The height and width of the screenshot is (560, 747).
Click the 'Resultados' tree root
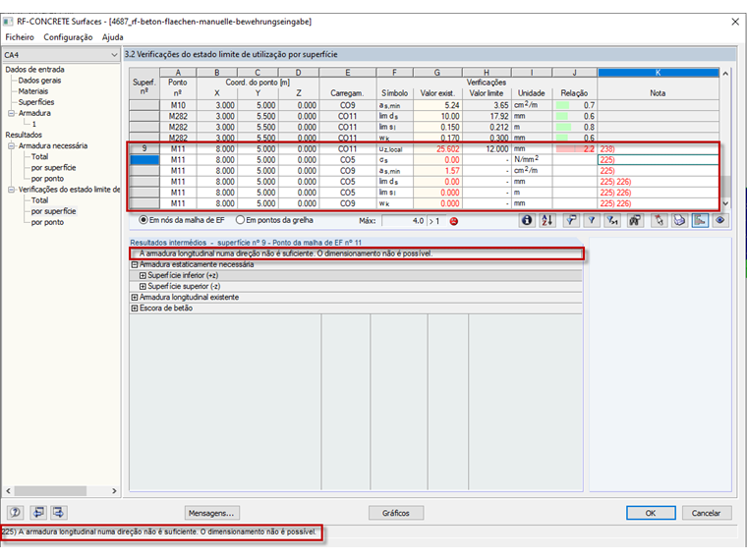[24, 135]
